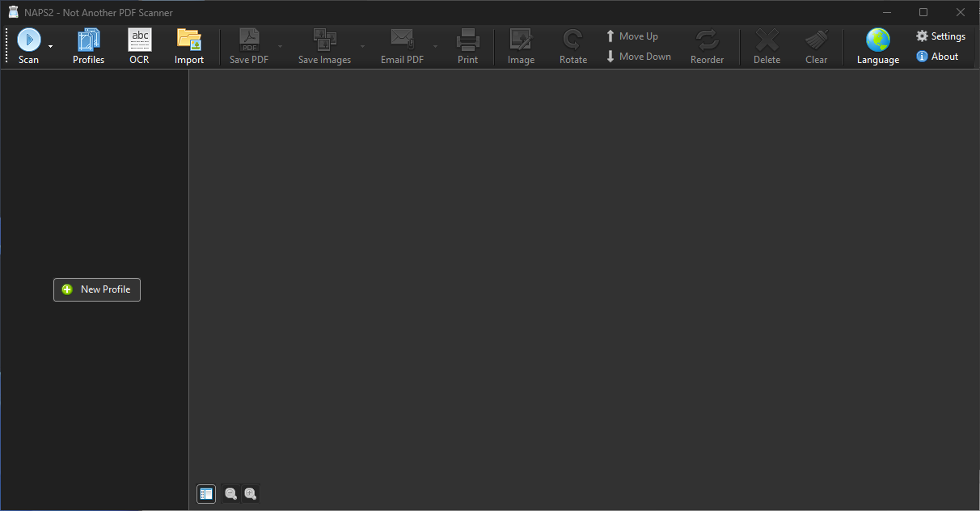Toggle the sidebar panel visibility
Image resolution: width=980 pixels, height=511 pixels.
click(x=206, y=493)
